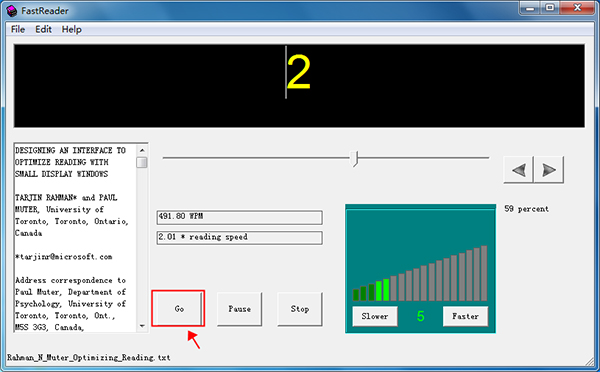Click the right arrow step-forward button
Viewport: 600px width, 372px height.
[x=549, y=170]
